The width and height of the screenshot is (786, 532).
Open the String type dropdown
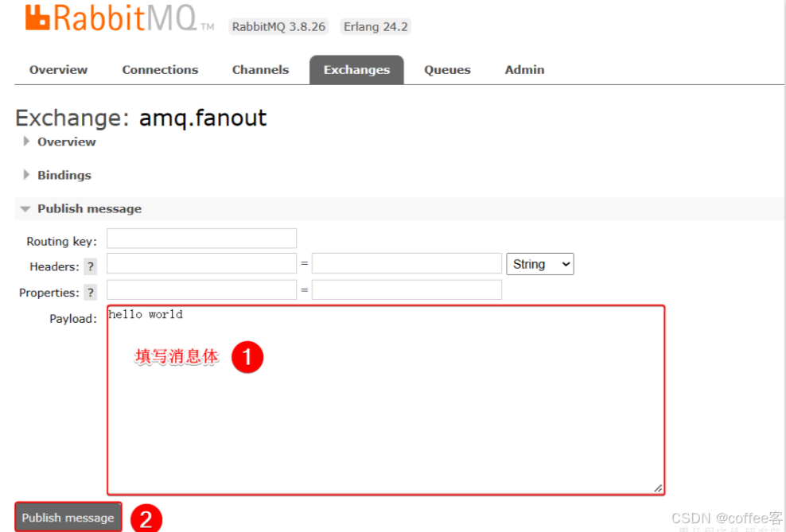pyautogui.click(x=540, y=264)
